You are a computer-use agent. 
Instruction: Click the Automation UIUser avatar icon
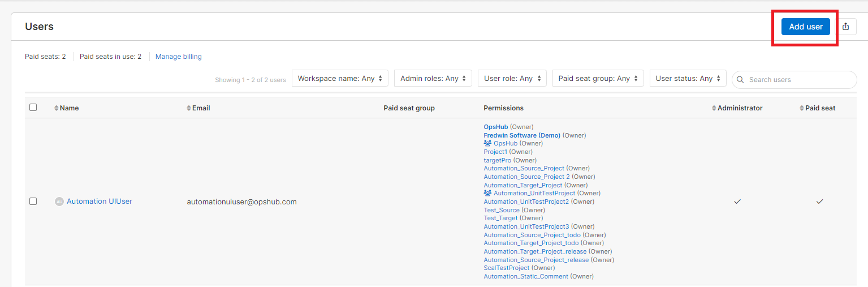coord(59,202)
